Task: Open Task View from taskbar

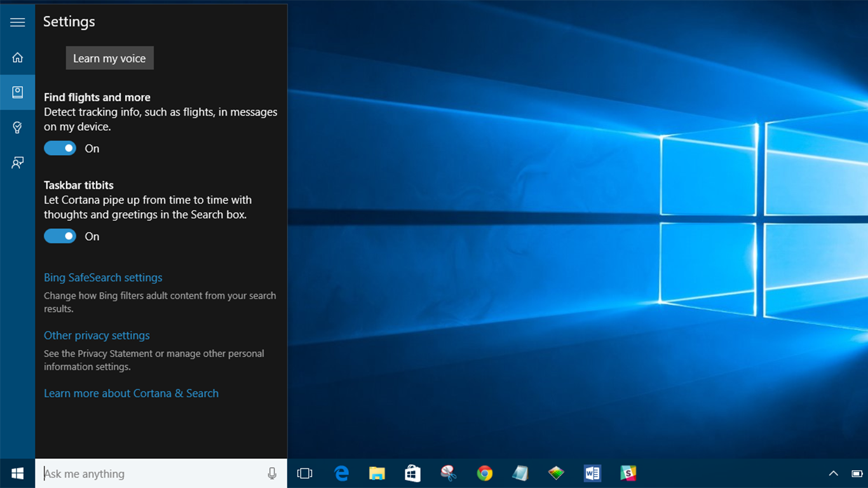Action: click(x=305, y=473)
